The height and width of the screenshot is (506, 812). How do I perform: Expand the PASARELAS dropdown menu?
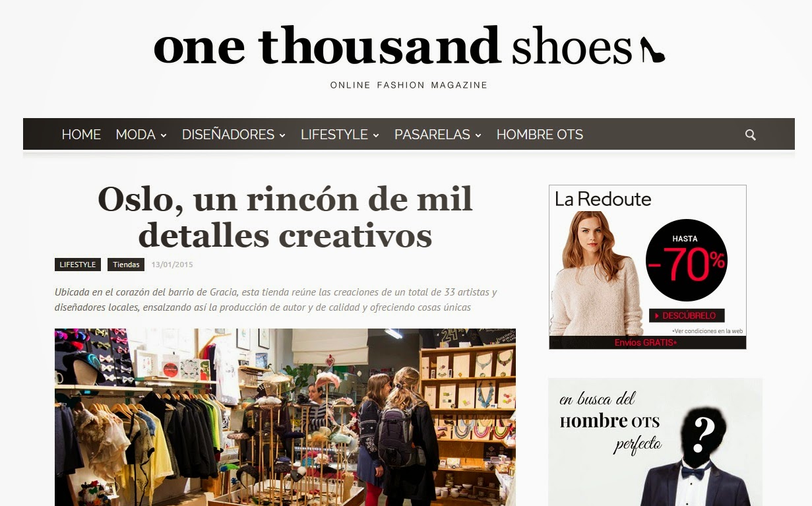438,135
